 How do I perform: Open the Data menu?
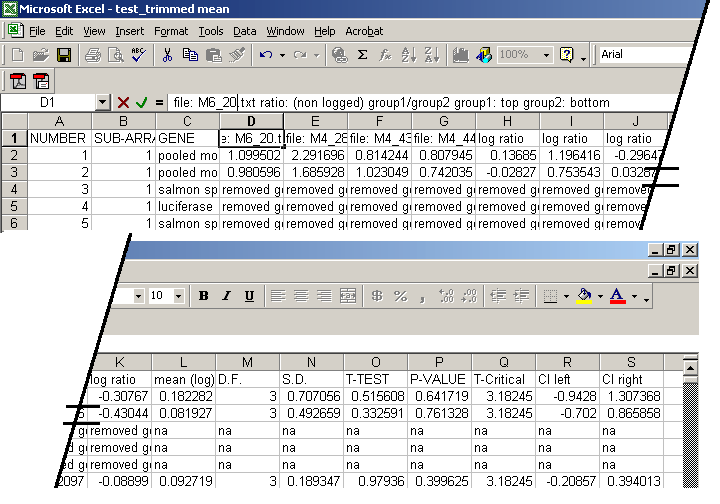click(x=244, y=31)
